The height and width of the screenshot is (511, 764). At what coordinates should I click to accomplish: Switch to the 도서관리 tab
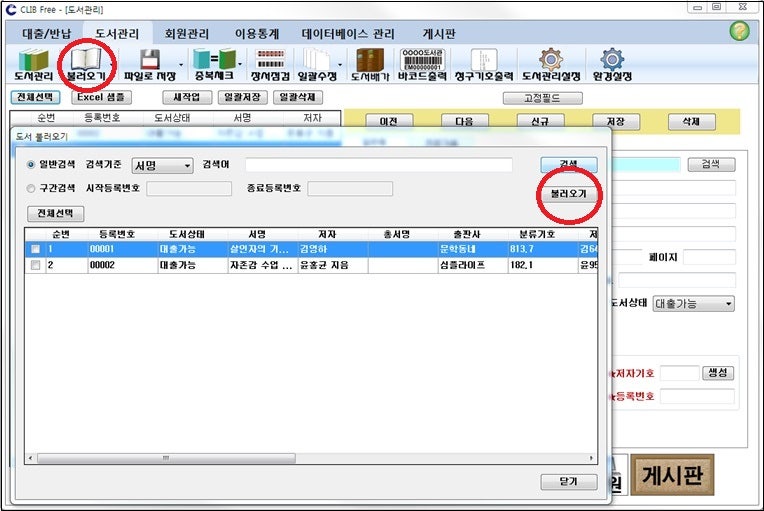[x=117, y=34]
